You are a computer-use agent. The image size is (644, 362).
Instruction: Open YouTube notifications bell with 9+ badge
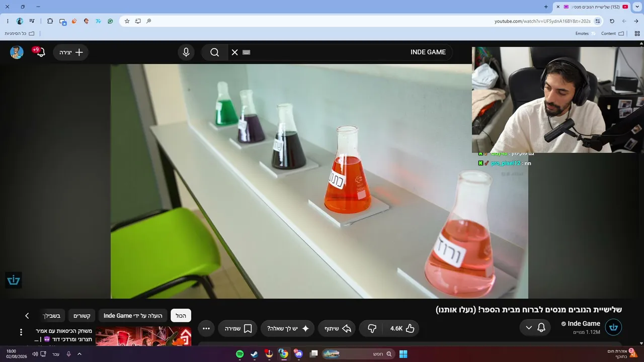click(x=40, y=52)
